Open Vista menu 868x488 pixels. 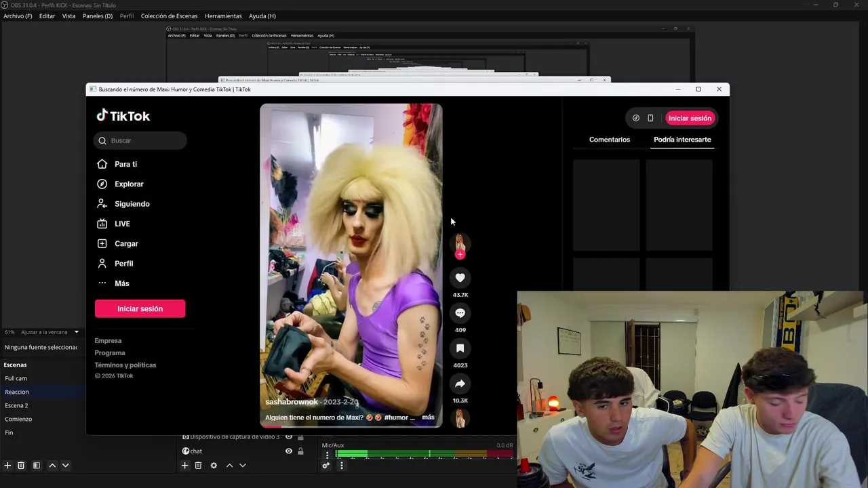[x=69, y=16]
